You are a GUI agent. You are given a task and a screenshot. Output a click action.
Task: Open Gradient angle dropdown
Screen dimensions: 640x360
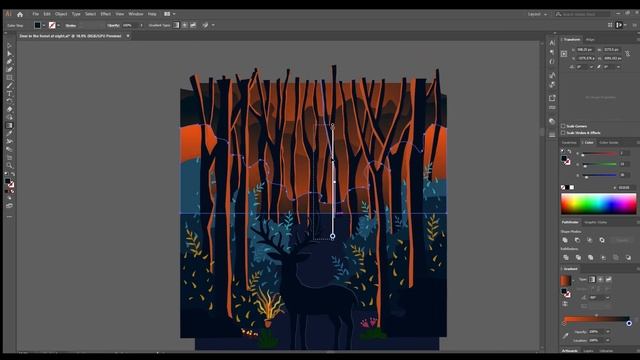[608, 298]
